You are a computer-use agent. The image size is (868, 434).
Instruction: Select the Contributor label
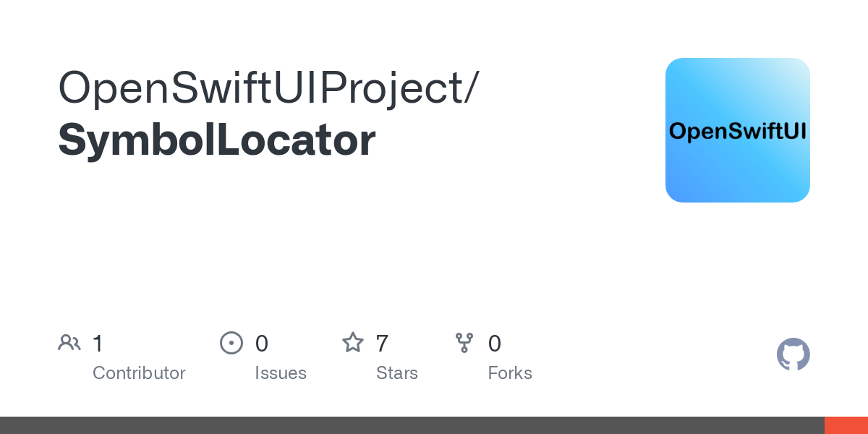click(x=139, y=373)
